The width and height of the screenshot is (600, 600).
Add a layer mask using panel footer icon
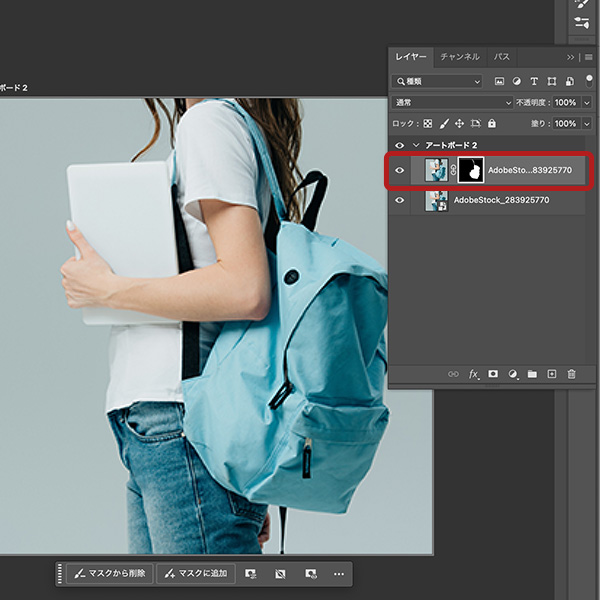pos(493,374)
